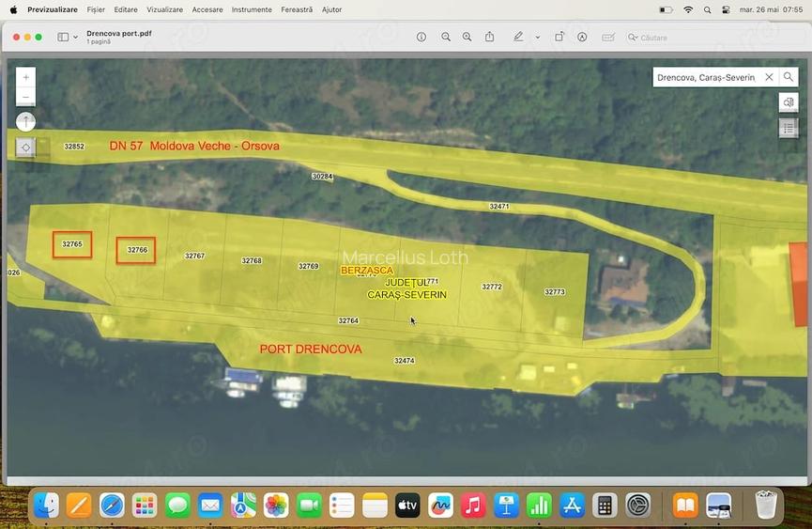Click the map minus zoom button
Image resolution: width=812 pixels, height=529 pixels.
[26, 97]
